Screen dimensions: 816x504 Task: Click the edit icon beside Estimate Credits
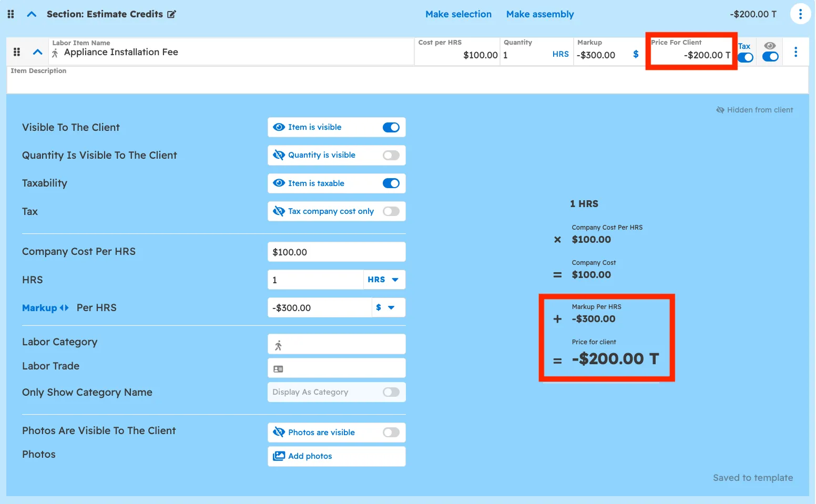pyautogui.click(x=171, y=14)
